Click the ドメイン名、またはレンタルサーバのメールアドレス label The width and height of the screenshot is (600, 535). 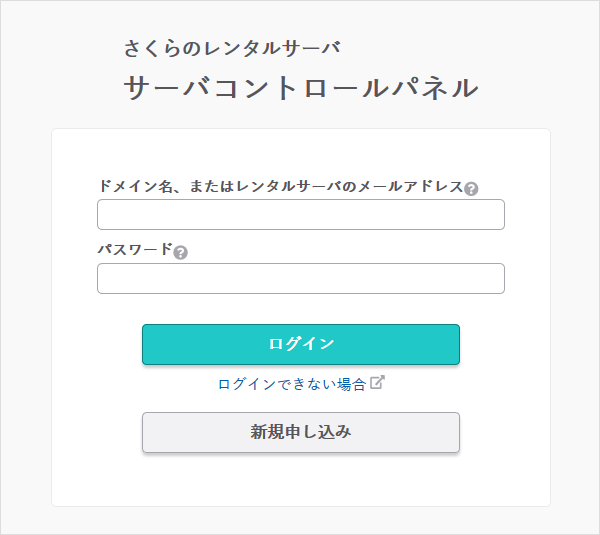280,187
